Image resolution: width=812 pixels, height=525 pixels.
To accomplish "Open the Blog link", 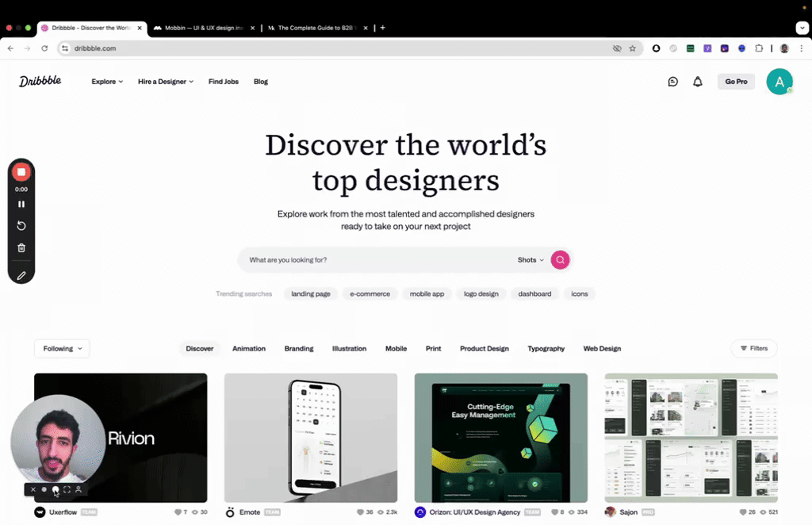I will (x=260, y=81).
